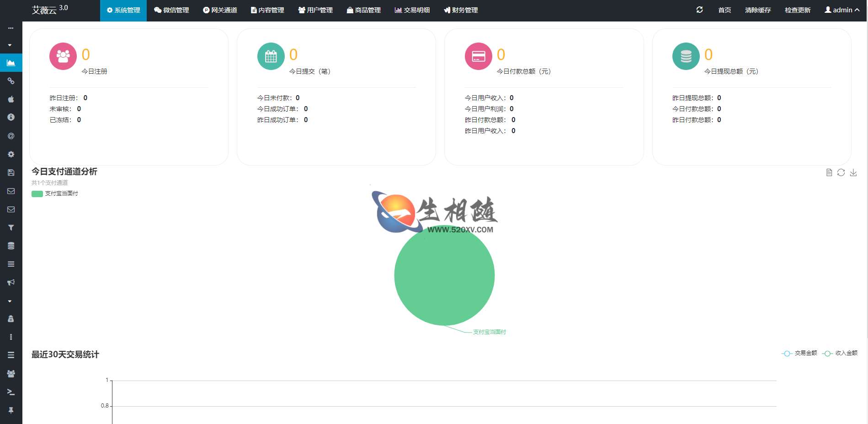Click 检查更新 in the top bar
Screen dimensions: 868x424
[797, 10]
